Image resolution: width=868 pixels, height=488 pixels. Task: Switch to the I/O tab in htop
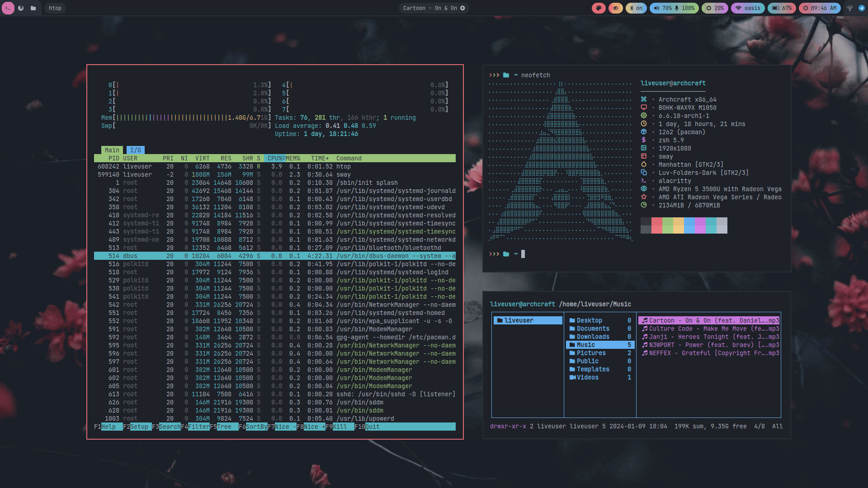coord(136,150)
